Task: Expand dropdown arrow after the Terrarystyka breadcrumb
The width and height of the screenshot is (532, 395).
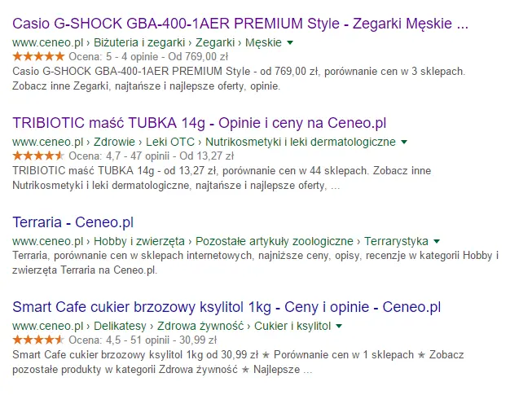Action: coord(437,241)
